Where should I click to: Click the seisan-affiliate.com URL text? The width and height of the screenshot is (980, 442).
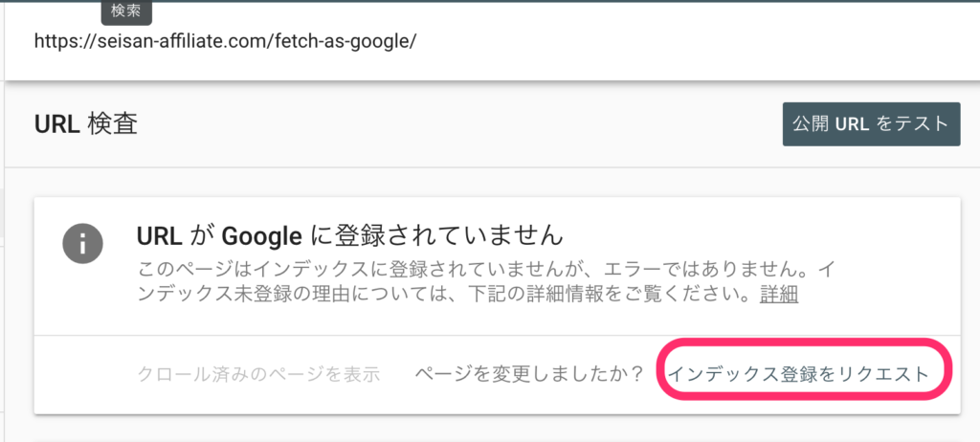click(x=226, y=42)
